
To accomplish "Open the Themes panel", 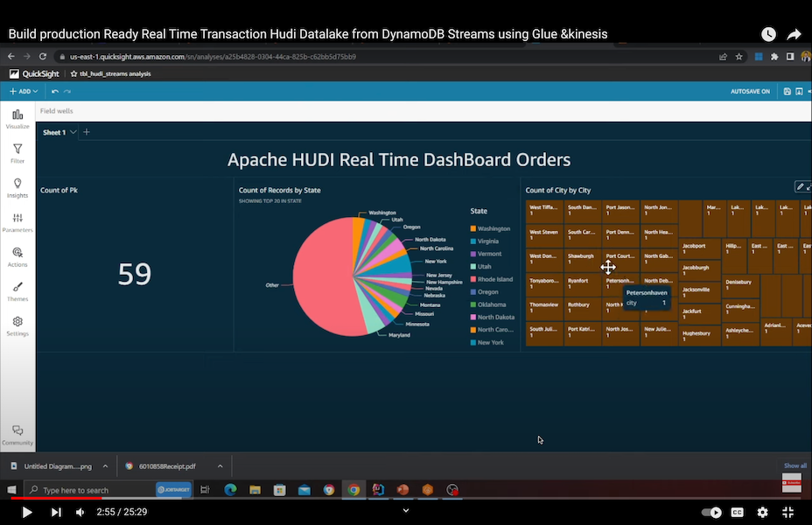I will click(17, 290).
